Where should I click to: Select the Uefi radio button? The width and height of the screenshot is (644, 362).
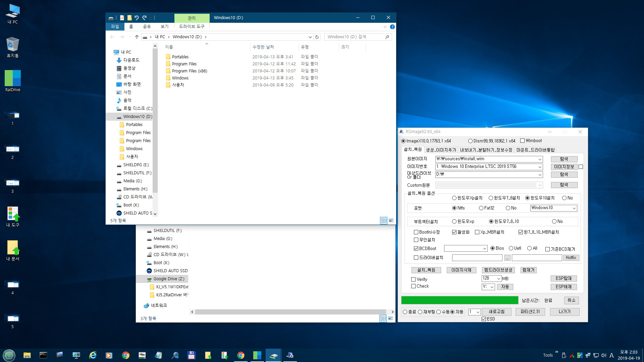point(511,248)
